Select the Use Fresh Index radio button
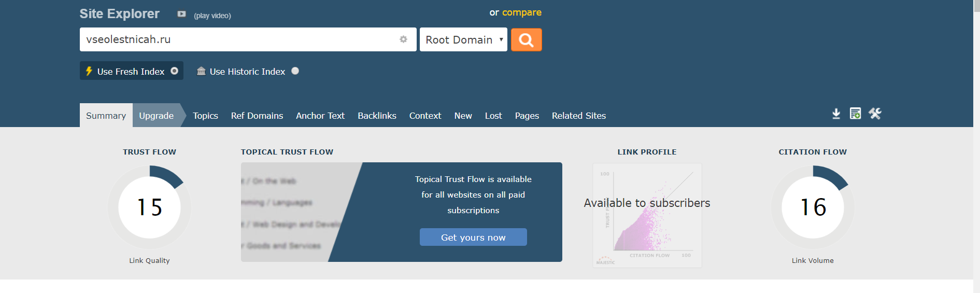 coord(175,71)
